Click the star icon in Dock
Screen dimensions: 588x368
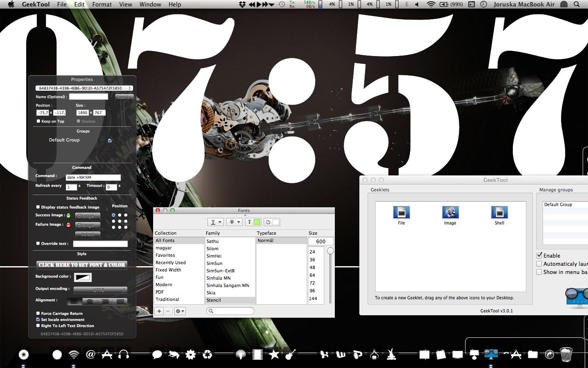tap(274, 355)
